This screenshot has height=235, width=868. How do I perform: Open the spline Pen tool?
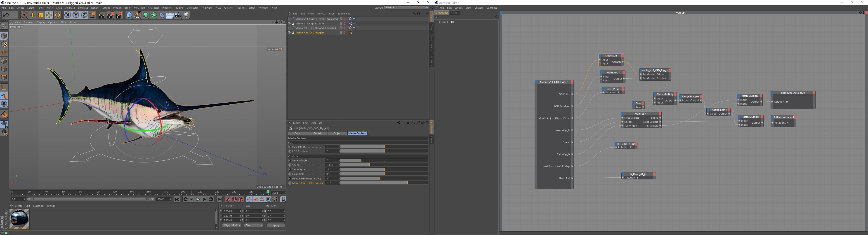(x=137, y=15)
